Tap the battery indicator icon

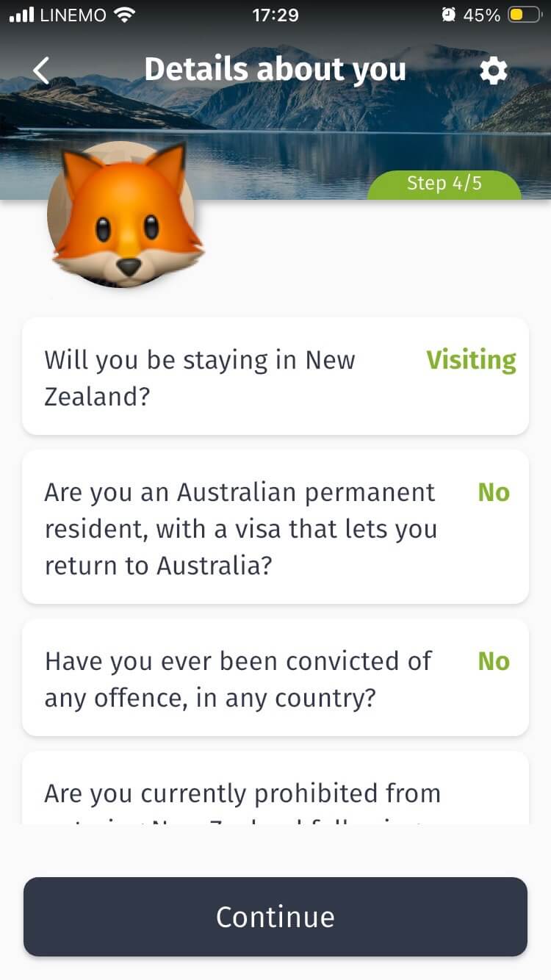click(x=525, y=15)
